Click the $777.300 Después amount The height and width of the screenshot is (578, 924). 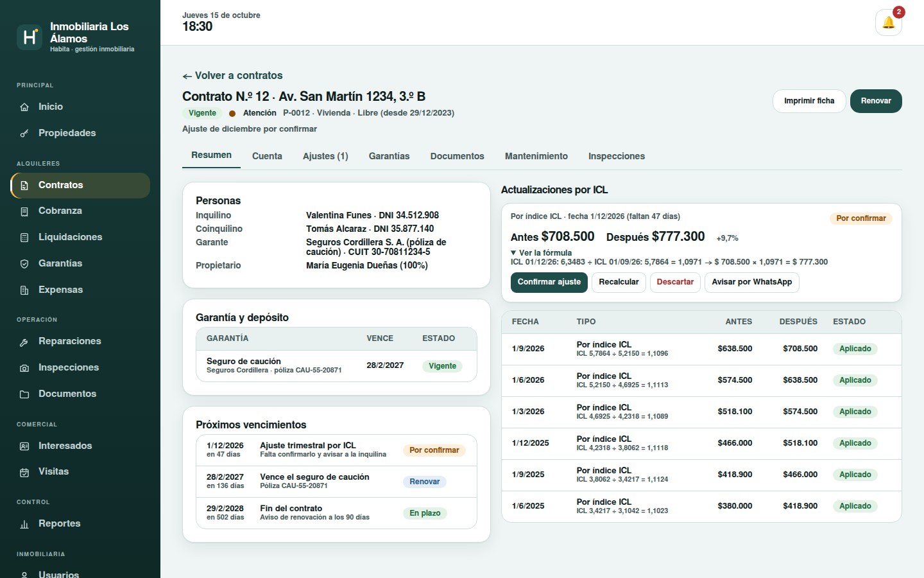(678, 236)
